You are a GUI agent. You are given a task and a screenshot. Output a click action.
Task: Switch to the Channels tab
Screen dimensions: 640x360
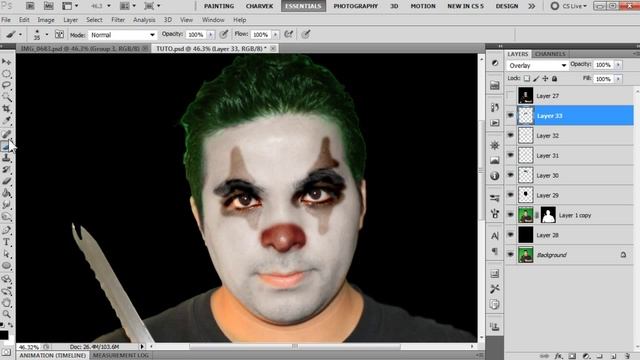[550, 54]
